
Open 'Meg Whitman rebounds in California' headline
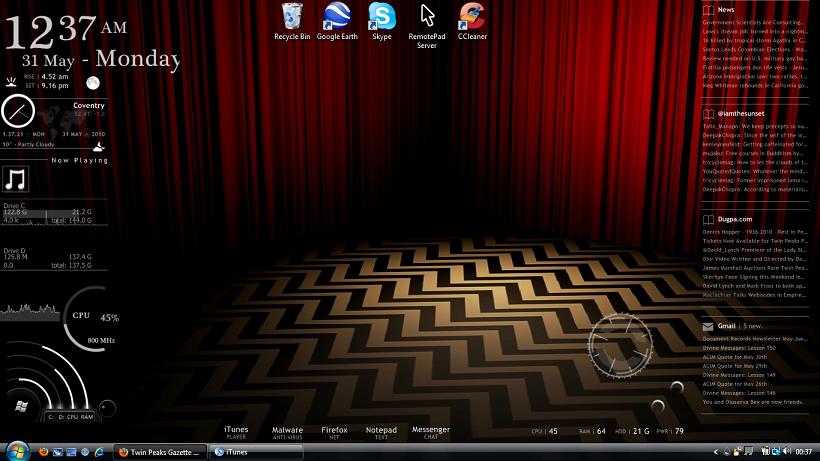pyautogui.click(x=755, y=85)
